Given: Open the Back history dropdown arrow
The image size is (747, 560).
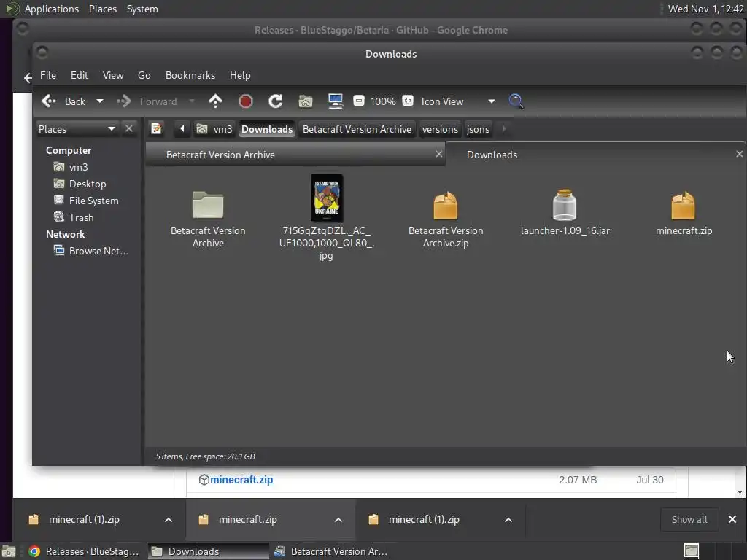Looking at the screenshot, I should pos(99,101).
